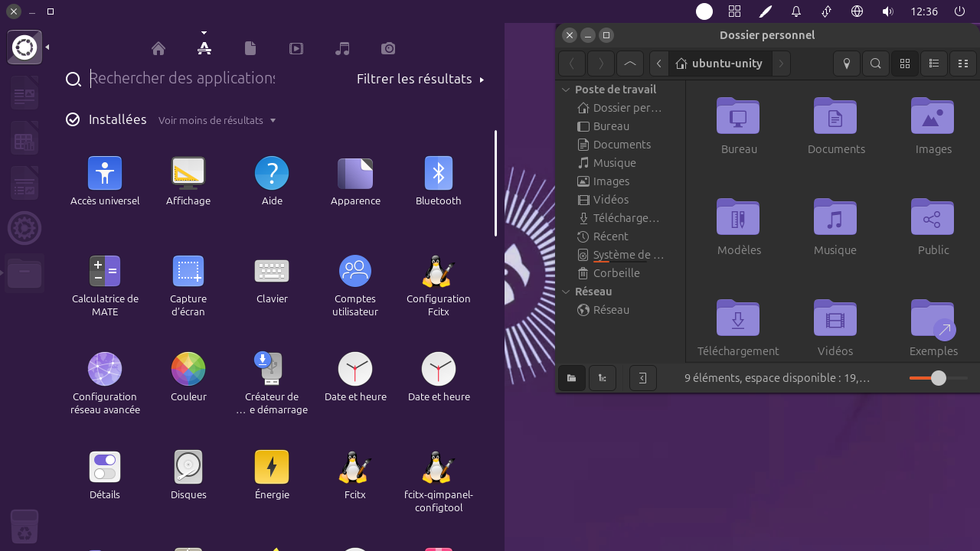This screenshot has height=551, width=980.
Task: Select Corbeille in the sidebar
Action: (616, 273)
